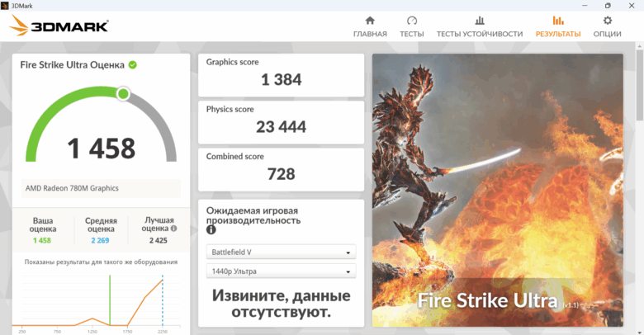Screen dimensions: 644x335
Task: Click the 3DMark logo
Action: click(59, 26)
